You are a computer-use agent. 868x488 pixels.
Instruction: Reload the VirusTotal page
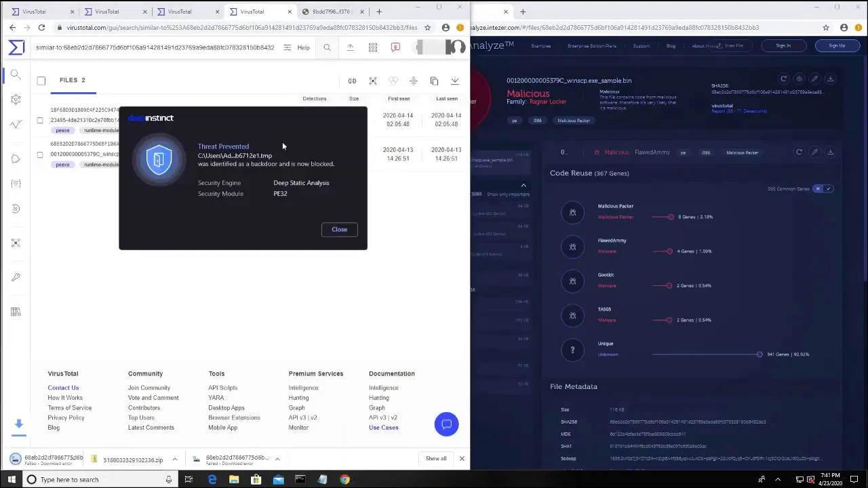click(x=41, y=28)
